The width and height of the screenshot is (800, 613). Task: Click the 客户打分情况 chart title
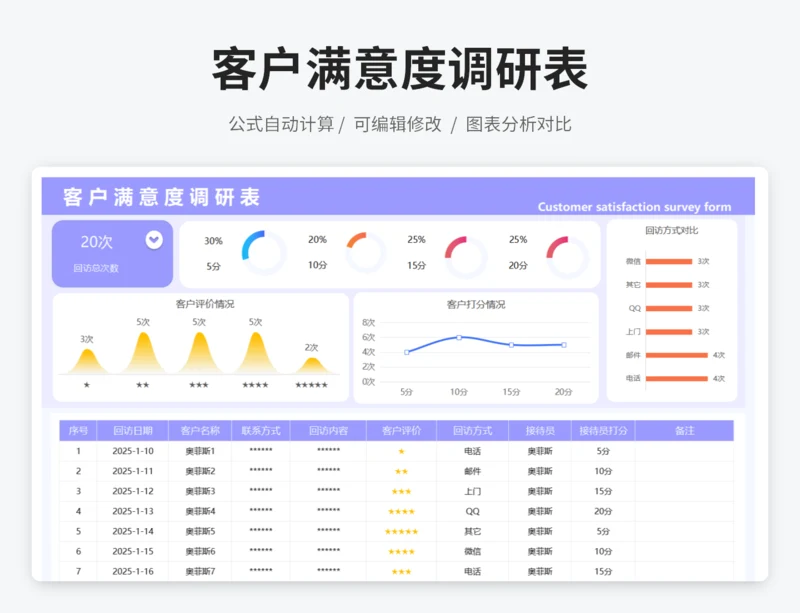tap(476, 305)
